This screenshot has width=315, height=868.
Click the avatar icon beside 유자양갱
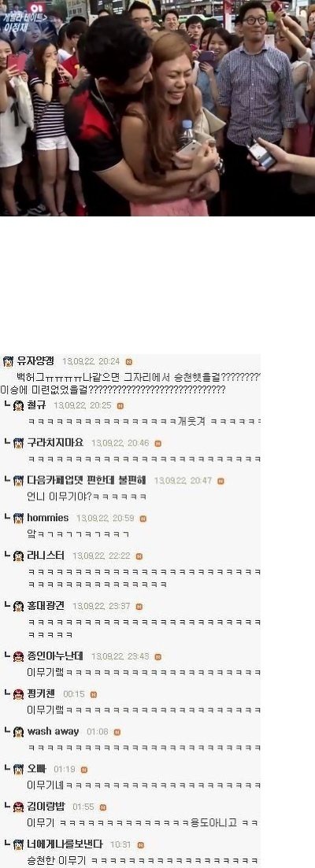tap(8, 361)
